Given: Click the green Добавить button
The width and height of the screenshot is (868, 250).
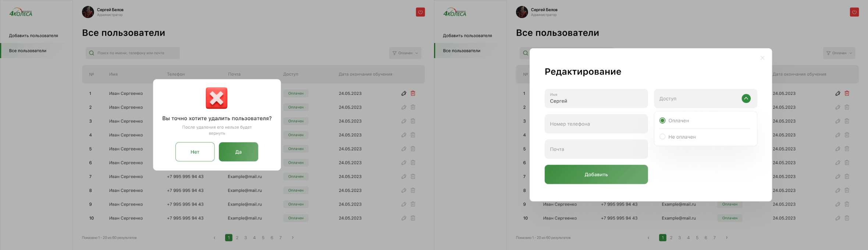Looking at the screenshot, I should (596, 175).
